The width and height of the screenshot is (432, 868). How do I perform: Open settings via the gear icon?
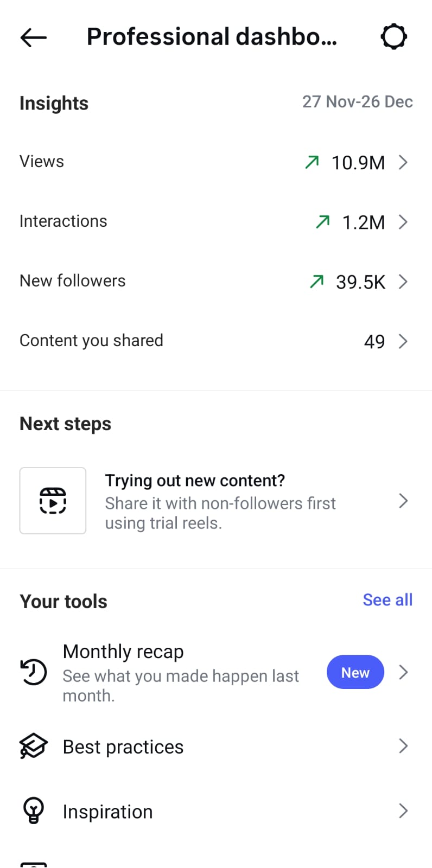click(393, 37)
